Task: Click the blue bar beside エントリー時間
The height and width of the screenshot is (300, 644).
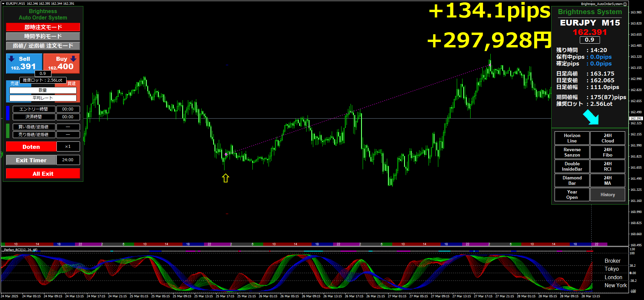Action: (x=8, y=113)
